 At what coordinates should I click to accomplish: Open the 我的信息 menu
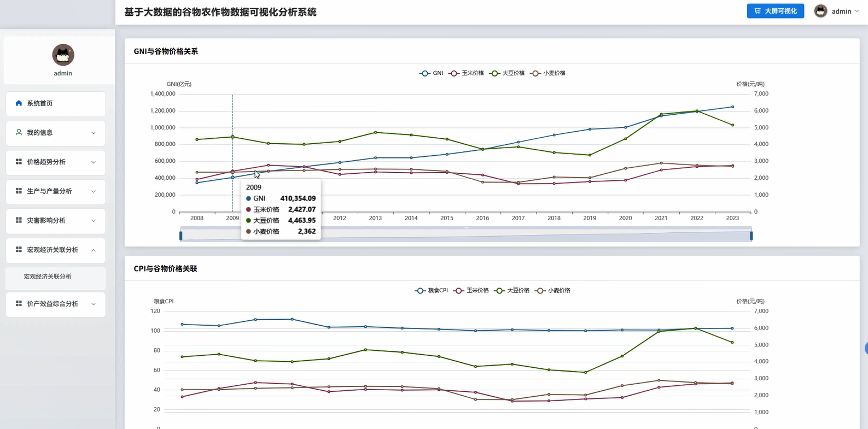(x=55, y=133)
